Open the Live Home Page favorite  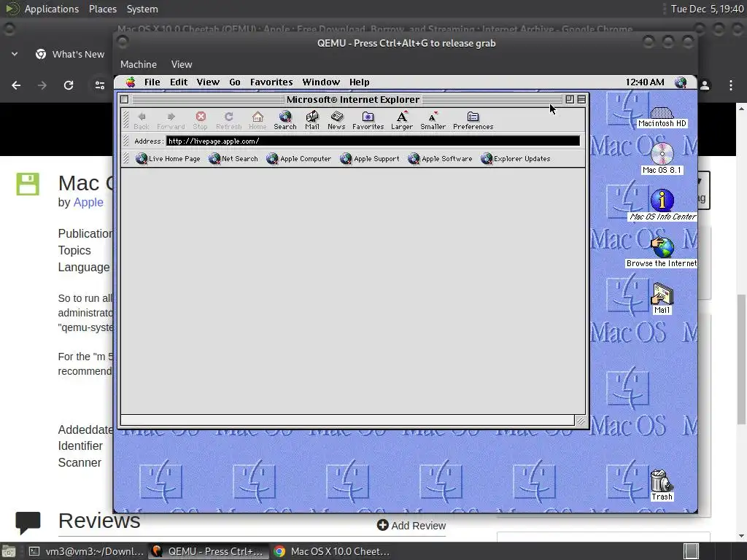point(168,158)
